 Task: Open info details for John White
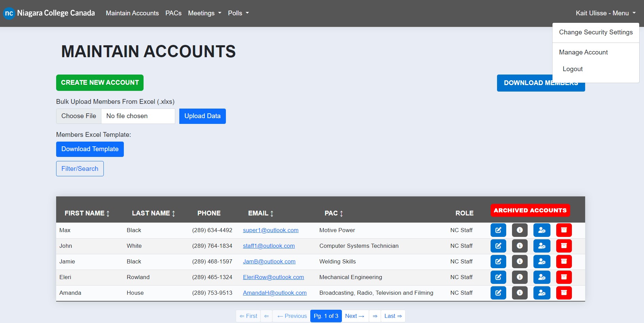coord(519,246)
